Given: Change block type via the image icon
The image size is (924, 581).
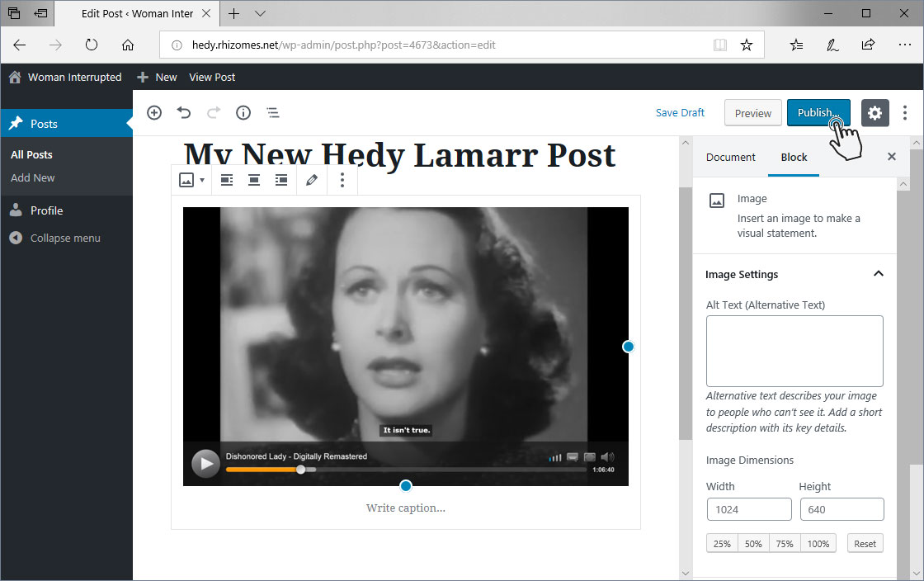Looking at the screenshot, I should [x=191, y=180].
